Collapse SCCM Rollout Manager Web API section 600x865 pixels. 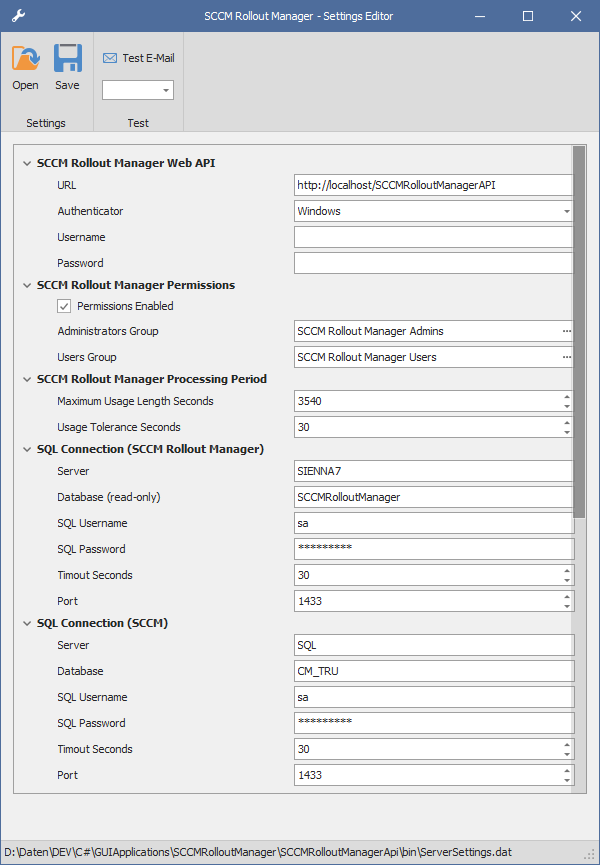26,163
